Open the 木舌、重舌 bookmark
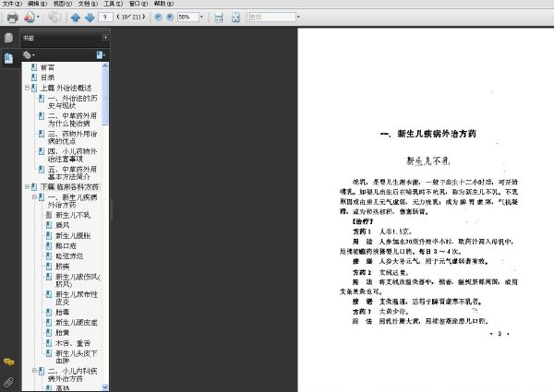This screenshot has width=554, height=392. [x=73, y=343]
